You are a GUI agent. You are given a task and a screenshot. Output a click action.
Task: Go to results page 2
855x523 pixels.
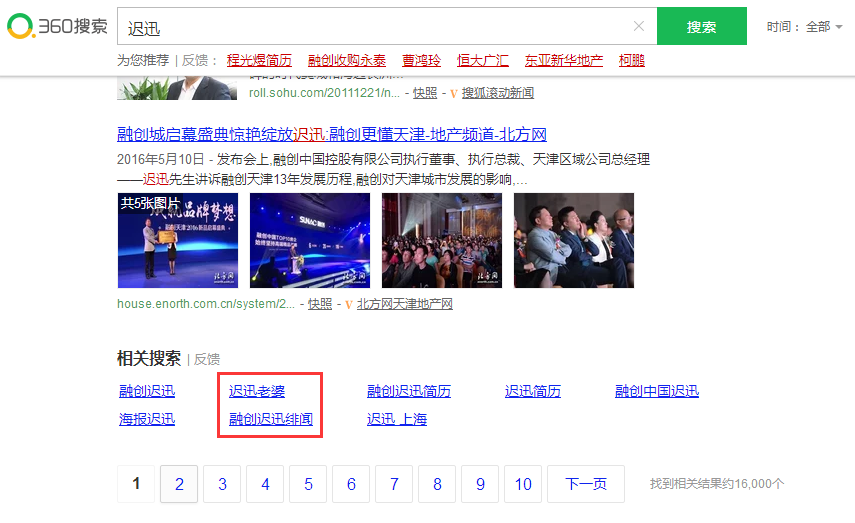[x=179, y=484]
